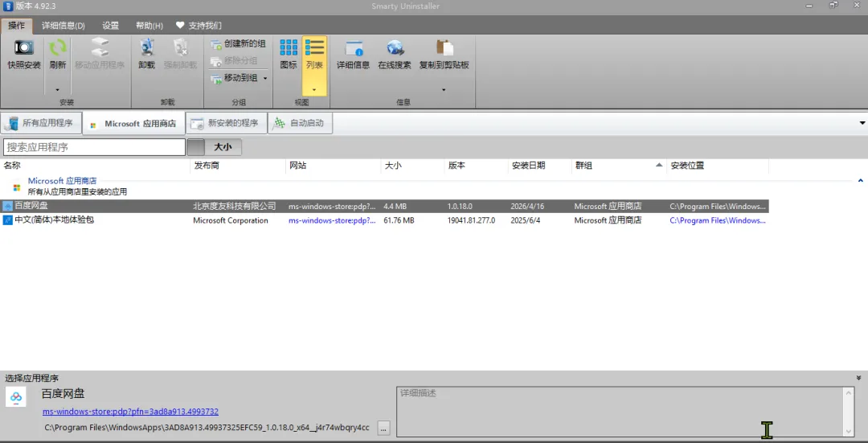
Task: Click 移除分组 remove group button
Action: pos(234,60)
